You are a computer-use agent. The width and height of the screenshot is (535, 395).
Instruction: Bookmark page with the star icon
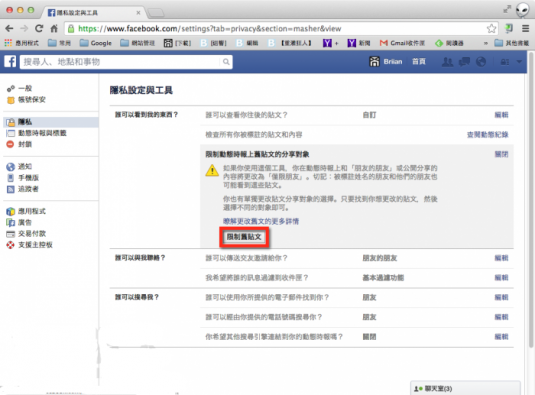491,29
